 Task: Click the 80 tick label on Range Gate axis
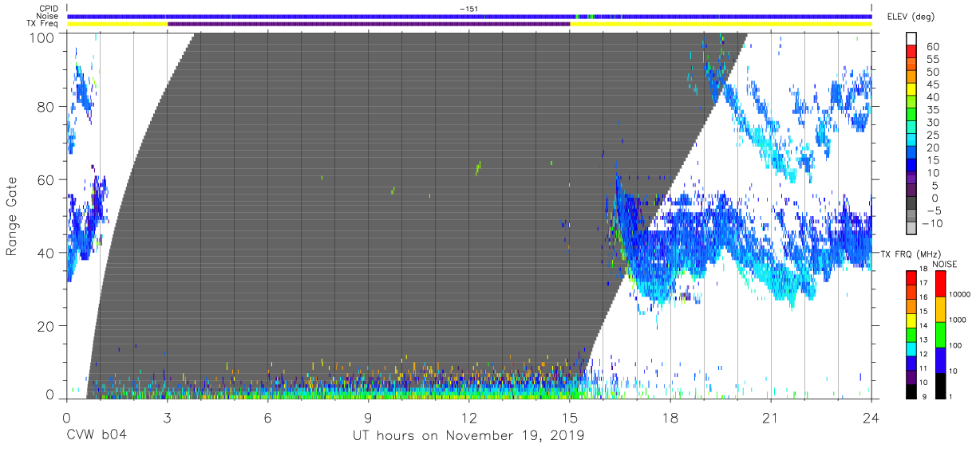(x=47, y=107)
